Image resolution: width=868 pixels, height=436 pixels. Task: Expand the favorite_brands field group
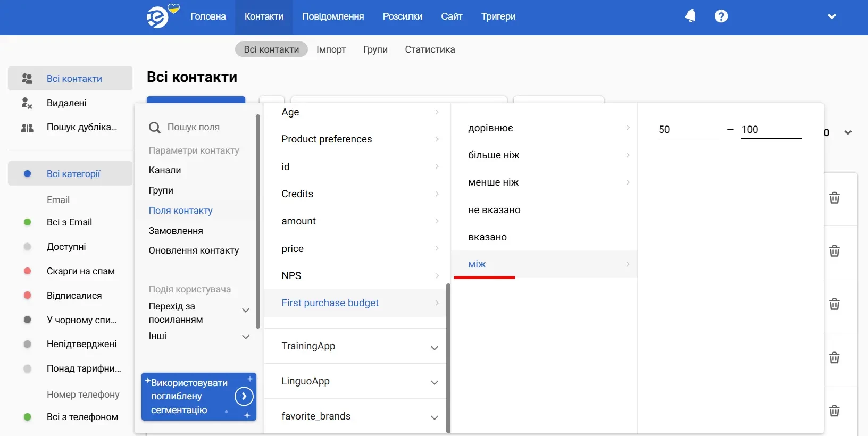click(x=355, y=416)
